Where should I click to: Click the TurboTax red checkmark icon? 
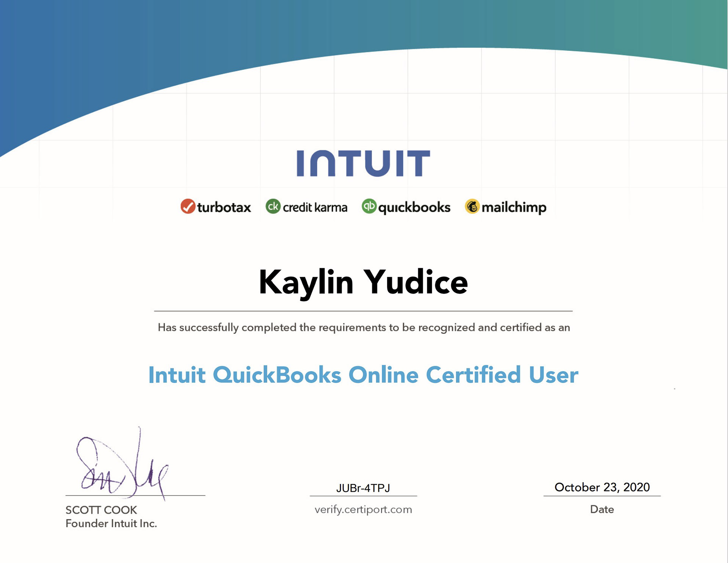pos(188,206)
